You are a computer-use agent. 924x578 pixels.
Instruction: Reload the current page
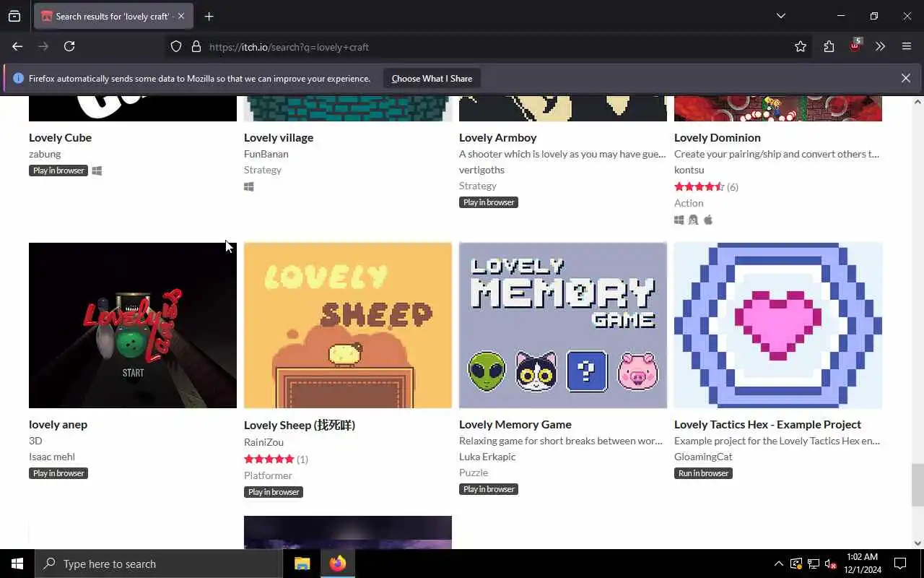(69, 46)
